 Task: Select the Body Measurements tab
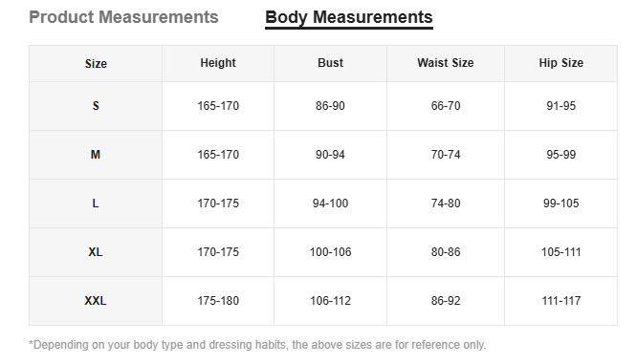point(348,18)
